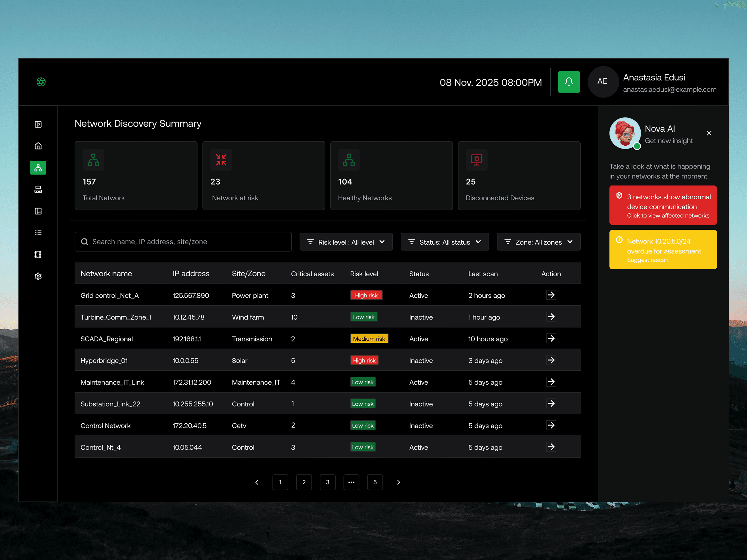Open arrow action for Grid control_Net_A
The image size is (747, 560).
551,295
